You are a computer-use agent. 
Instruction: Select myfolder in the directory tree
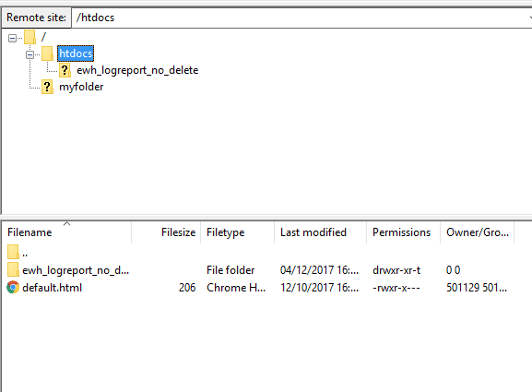81,87
